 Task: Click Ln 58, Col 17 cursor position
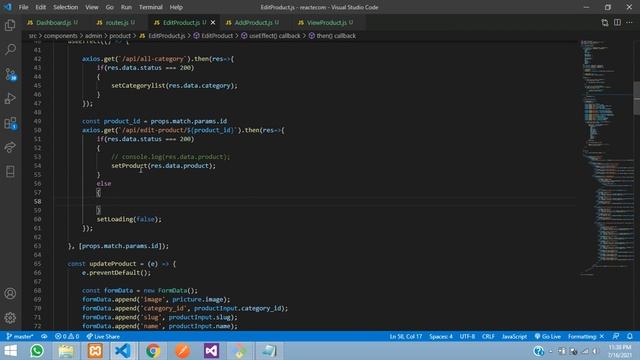coord(406,336)
